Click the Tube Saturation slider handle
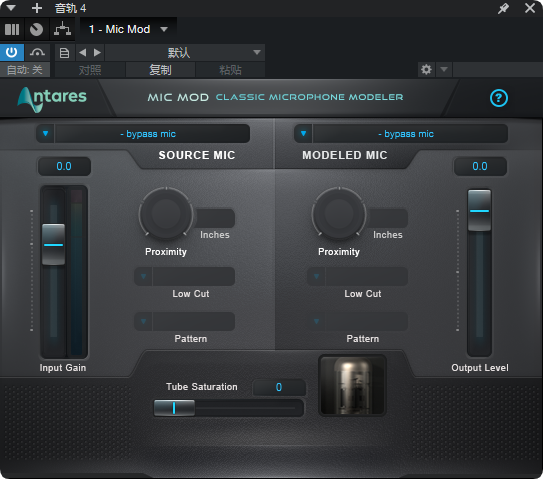The image size is (543, 479). 174,408
